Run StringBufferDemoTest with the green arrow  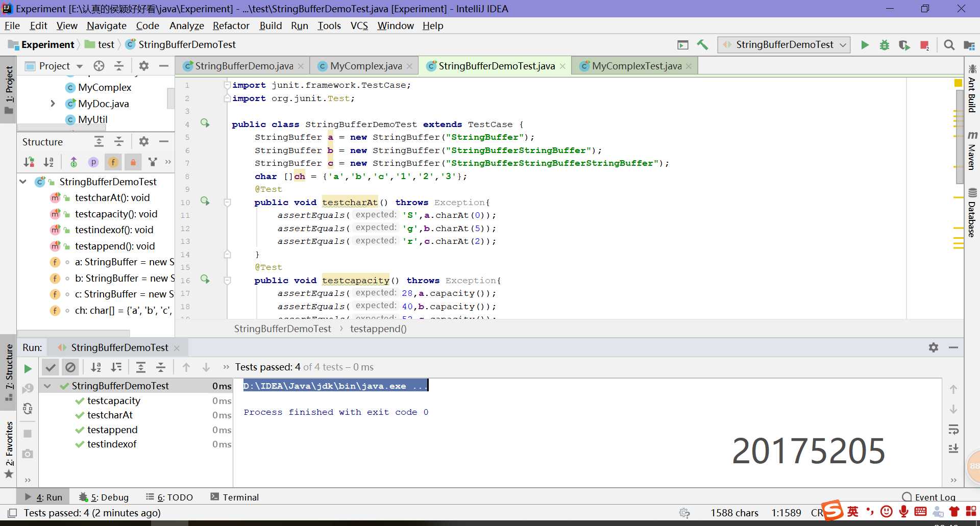[865, 45]
